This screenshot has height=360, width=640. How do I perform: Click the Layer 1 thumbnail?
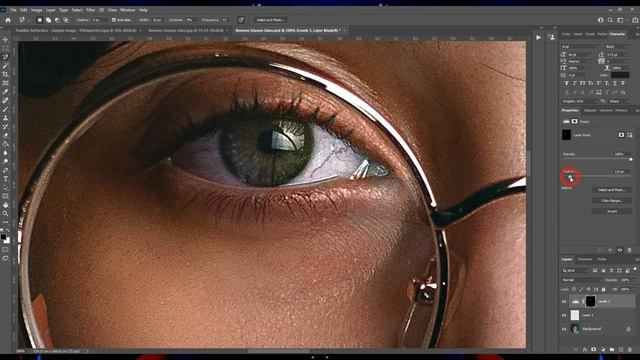click(x=575, y=315)
